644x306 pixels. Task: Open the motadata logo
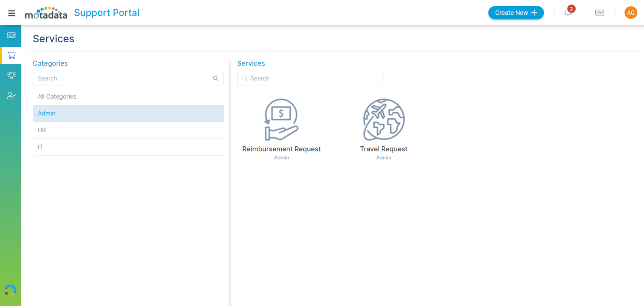tap(46, 13)
